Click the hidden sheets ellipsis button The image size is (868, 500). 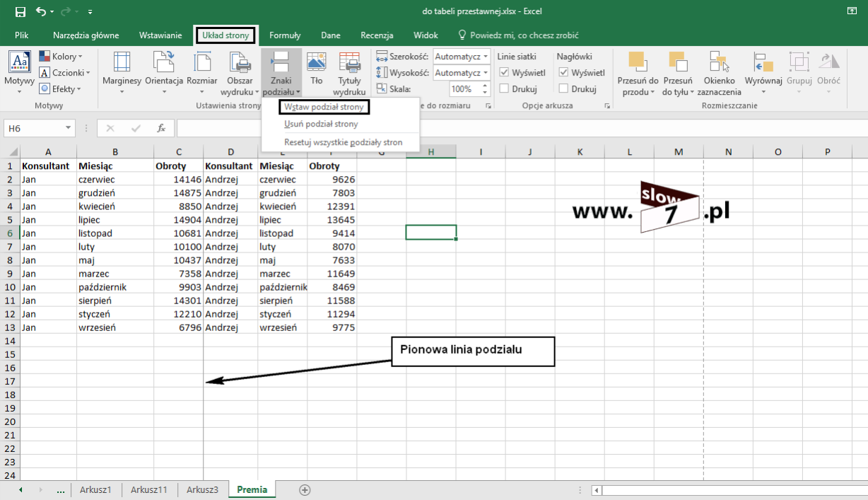[x=61, y=489]
